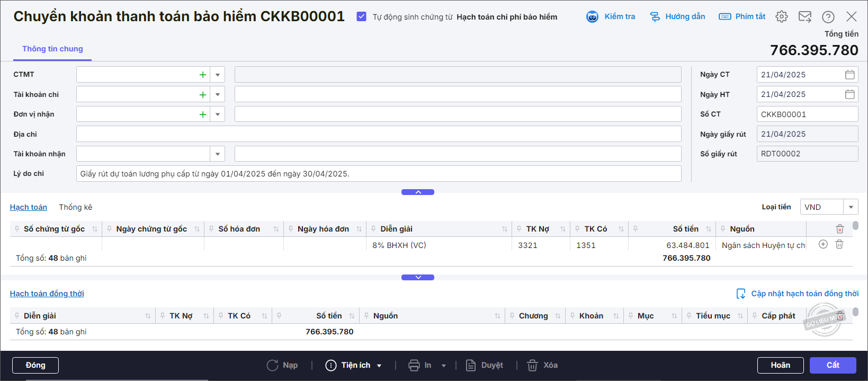Screen dimensions: 868x381
Task: Close the form using the X icon
Action: tap(852, 17)
